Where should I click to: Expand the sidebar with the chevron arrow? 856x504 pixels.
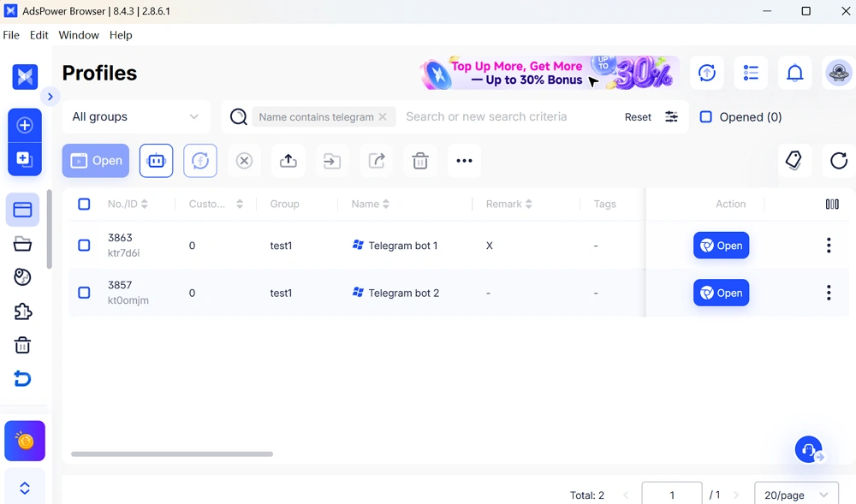point(51,97)
